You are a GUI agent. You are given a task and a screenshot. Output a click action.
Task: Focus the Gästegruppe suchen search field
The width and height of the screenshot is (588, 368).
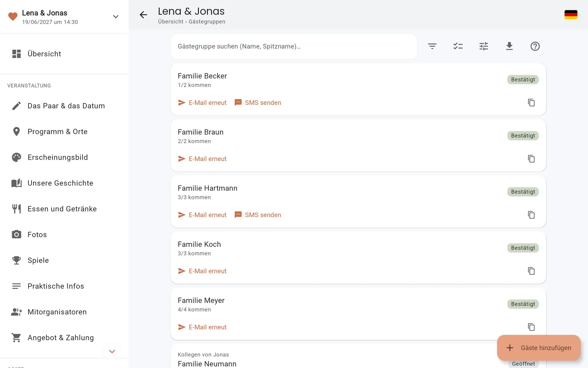point(294,46)
